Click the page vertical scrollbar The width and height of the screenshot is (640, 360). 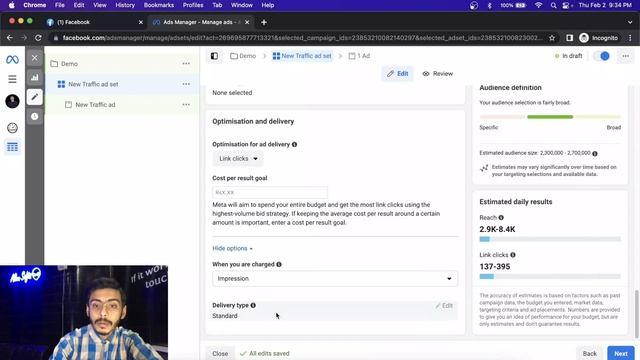click(x=636, y=314)
